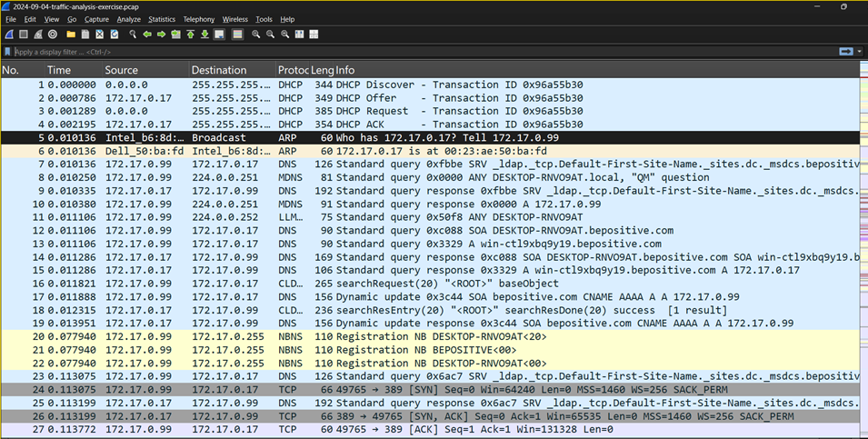868x439 pixels.
Task: Sort by the Length column header
Action: tap(322, 70)
